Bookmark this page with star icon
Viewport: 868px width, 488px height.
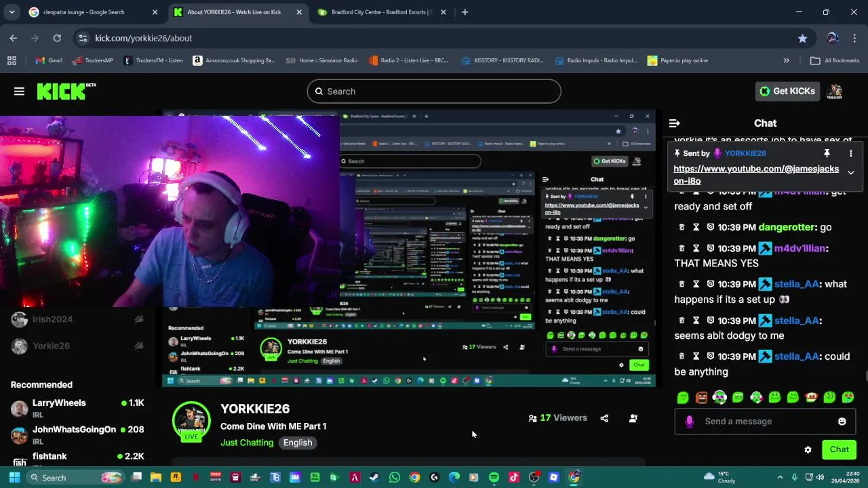pyautogui.click(x=802, y=39)
